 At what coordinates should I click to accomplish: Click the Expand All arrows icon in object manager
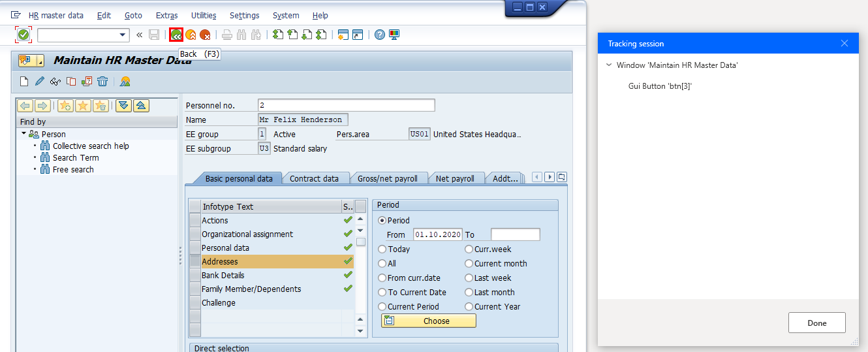tap(124, 106)
